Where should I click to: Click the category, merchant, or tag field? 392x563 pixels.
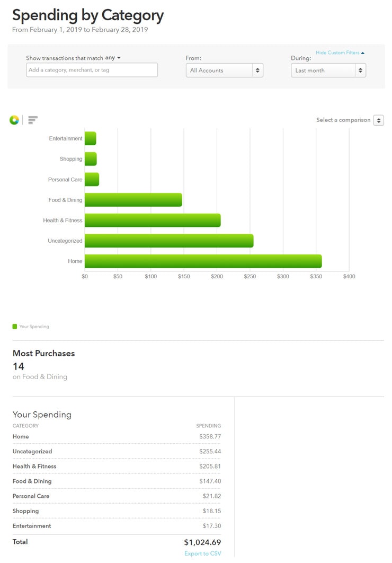[92, 70]
